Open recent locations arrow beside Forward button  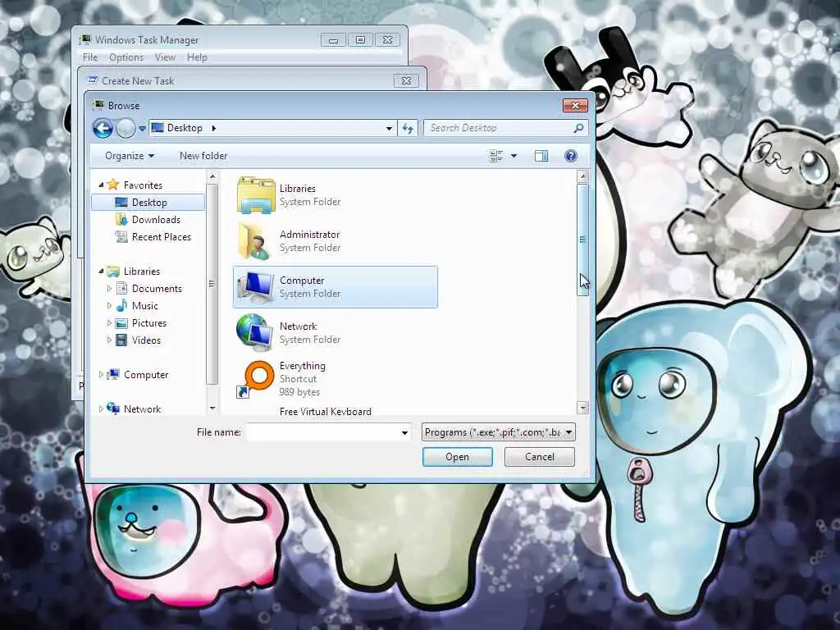(142, 129)
